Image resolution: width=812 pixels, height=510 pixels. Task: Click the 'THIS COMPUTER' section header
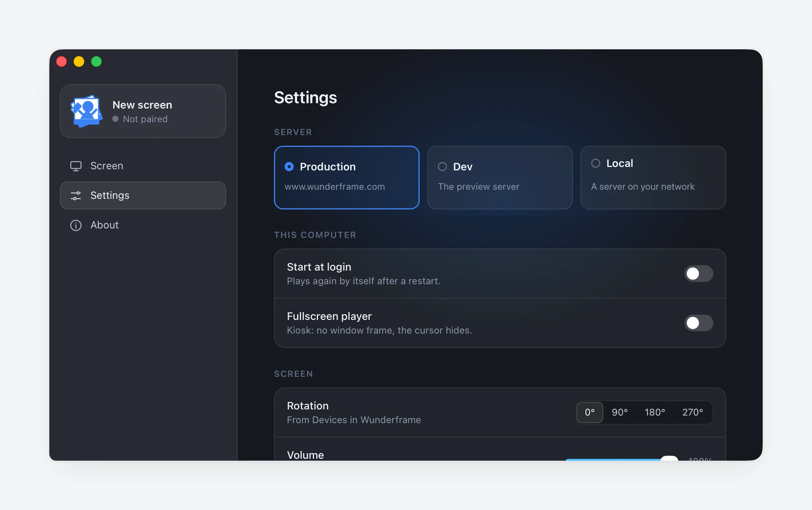click(x=315, y=235)
